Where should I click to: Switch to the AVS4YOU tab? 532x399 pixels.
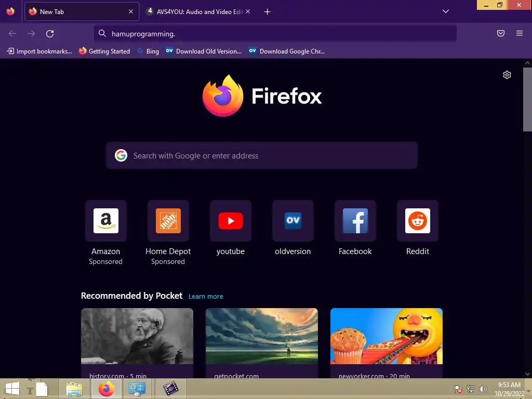point(198,11)
